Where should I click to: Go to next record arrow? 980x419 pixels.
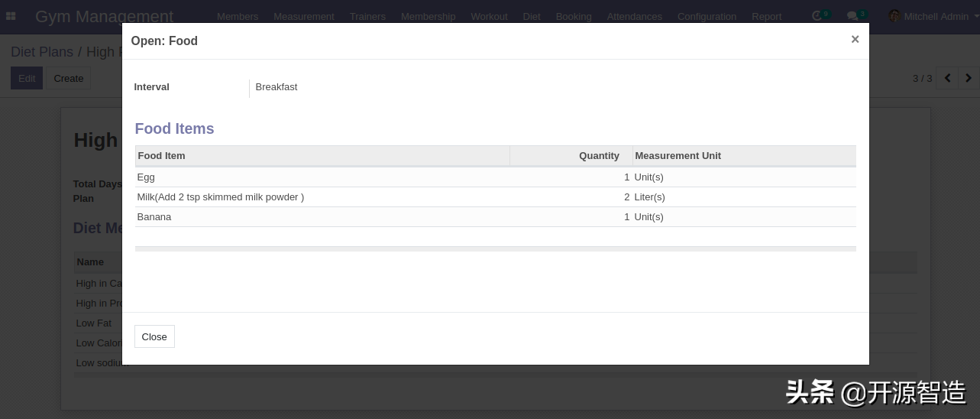tap(969, 78)
